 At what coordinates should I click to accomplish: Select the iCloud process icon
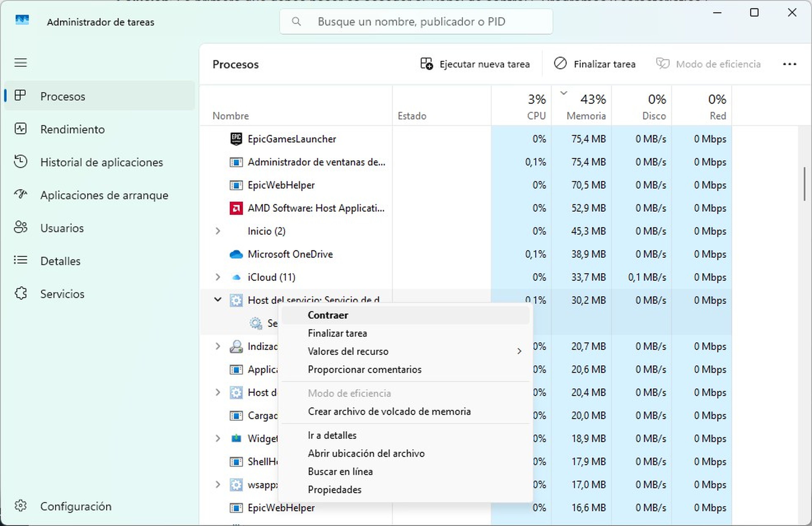click(x=236, y=277)
